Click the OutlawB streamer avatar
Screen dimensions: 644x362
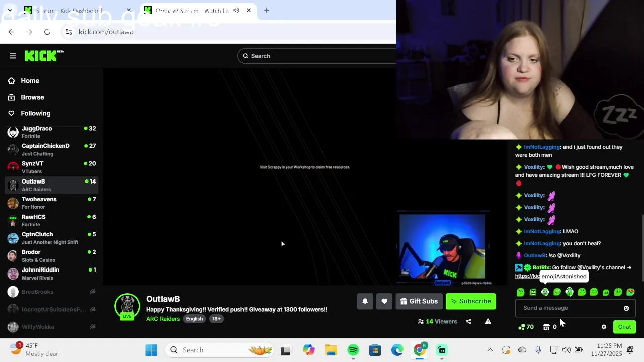pos(127,306)
